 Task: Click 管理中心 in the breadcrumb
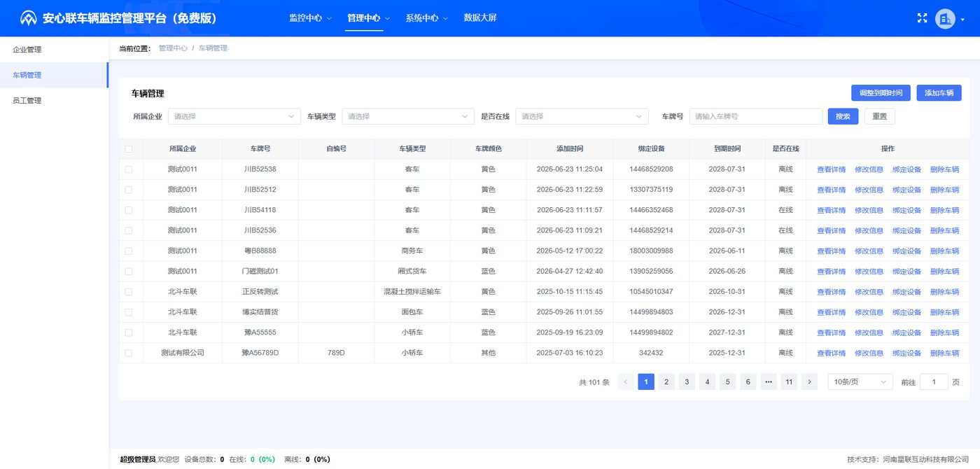[173, 48]
